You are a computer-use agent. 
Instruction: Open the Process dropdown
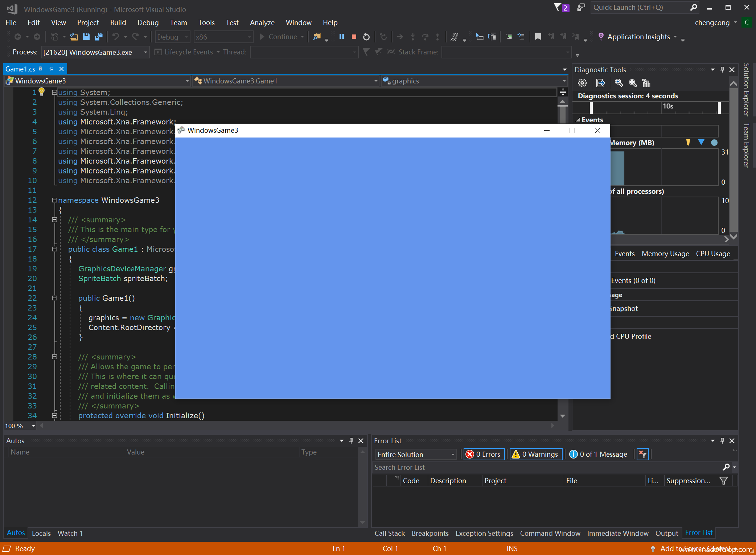[145, 52]
